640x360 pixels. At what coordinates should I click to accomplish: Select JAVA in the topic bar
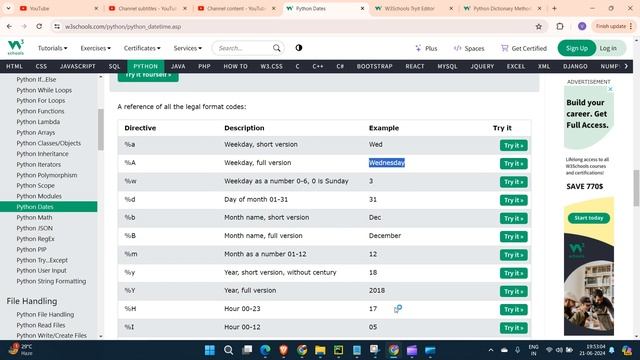(x=178, y=66)
